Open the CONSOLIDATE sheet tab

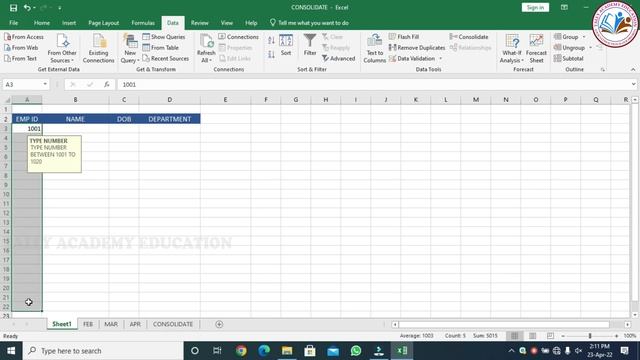[173, 324]
